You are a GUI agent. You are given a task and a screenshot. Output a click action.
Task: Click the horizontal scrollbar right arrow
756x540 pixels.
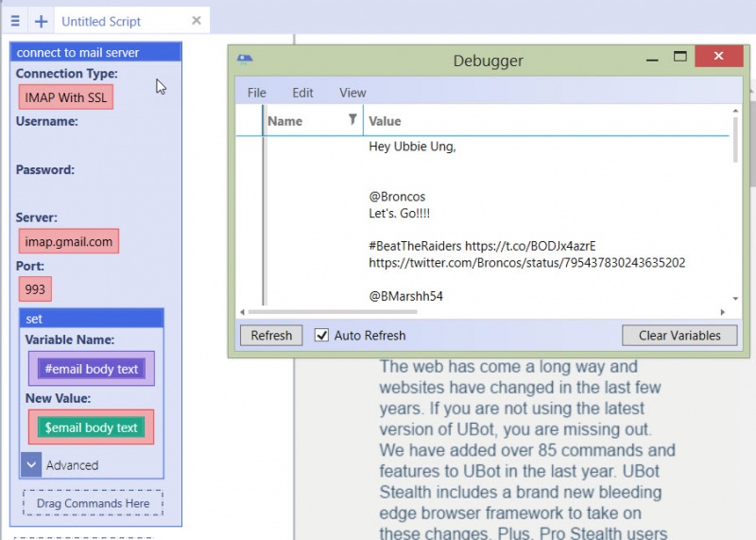point(722,312)
